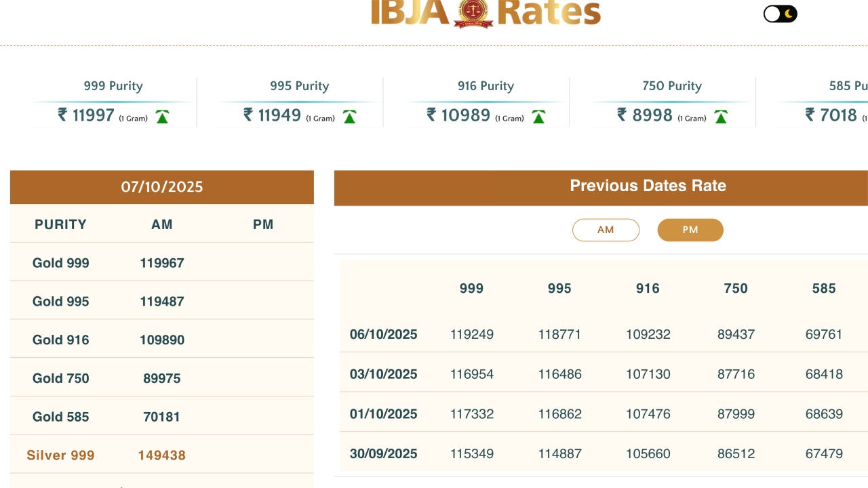This screenshot has height=488, width=868.
Task: Click the IBJA Rates logo emblem
Action: (x=474, y=13)
